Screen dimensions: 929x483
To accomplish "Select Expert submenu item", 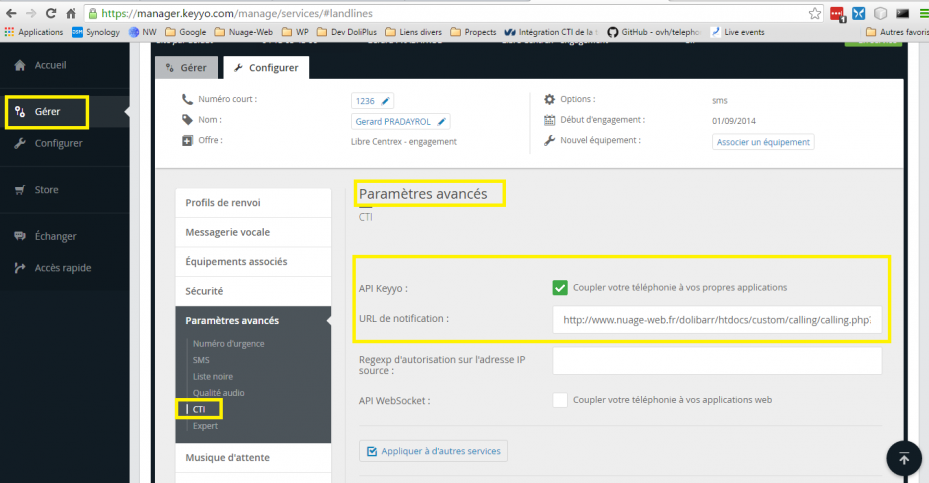I will (205, 426).
